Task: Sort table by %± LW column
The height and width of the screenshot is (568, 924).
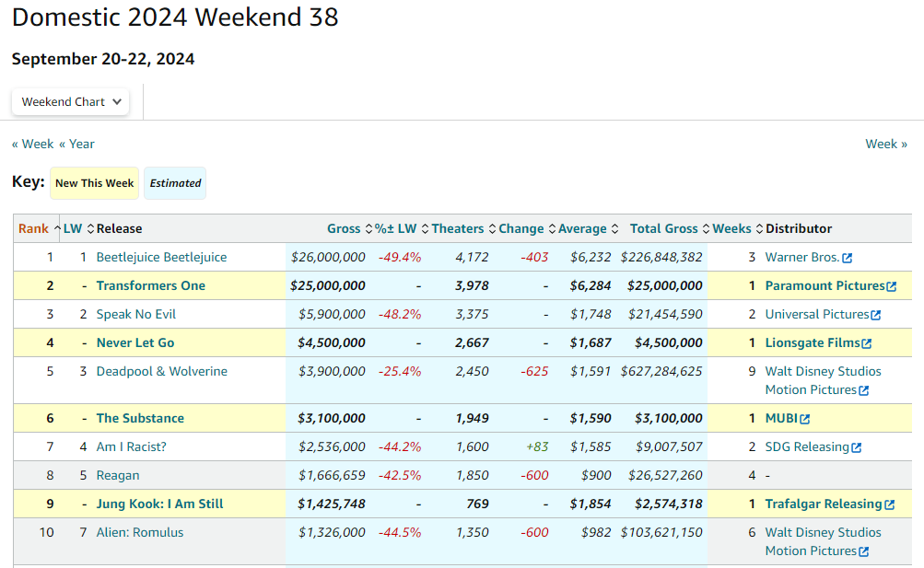Action: 402,228
